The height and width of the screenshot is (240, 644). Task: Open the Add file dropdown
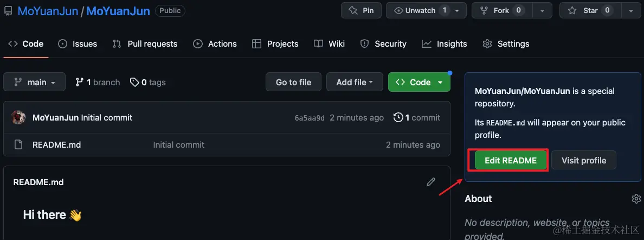pyautogui.click(x=355, y=83)
